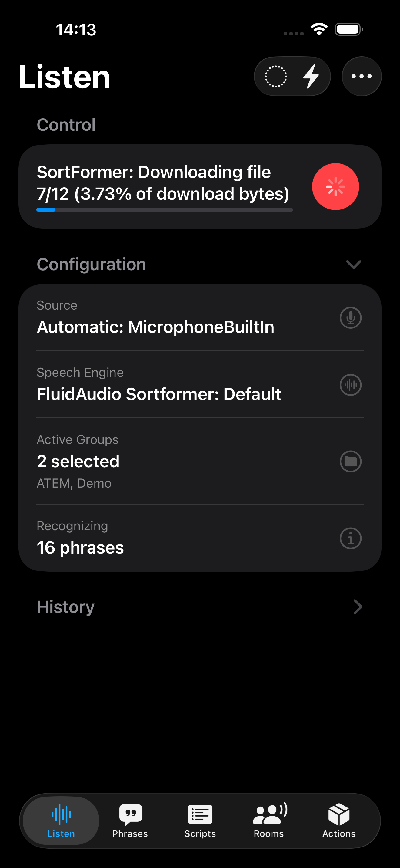Screen dimensions: 400x868
Task: Click the SortFormer download progress bar
Action: click(165, 210)
